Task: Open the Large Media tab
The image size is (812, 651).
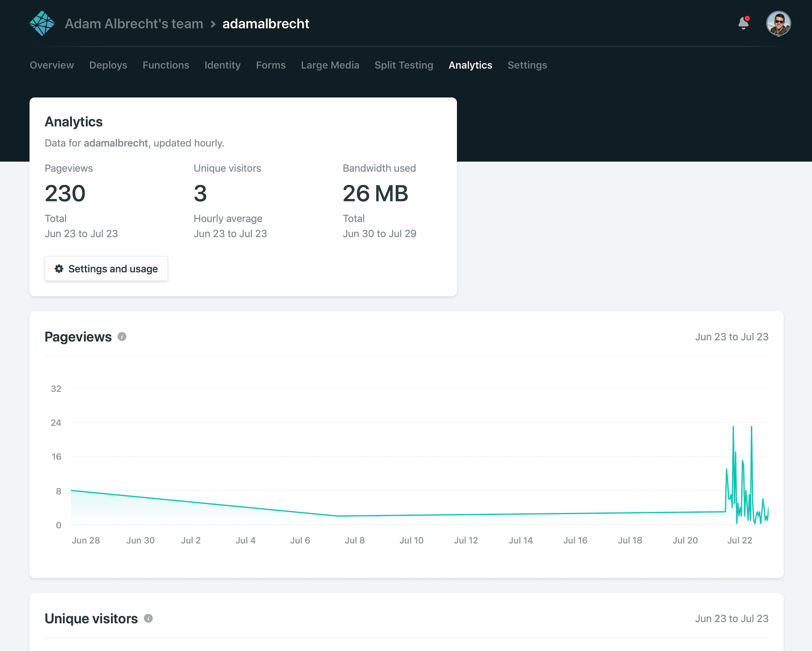Action: point(330,65)
